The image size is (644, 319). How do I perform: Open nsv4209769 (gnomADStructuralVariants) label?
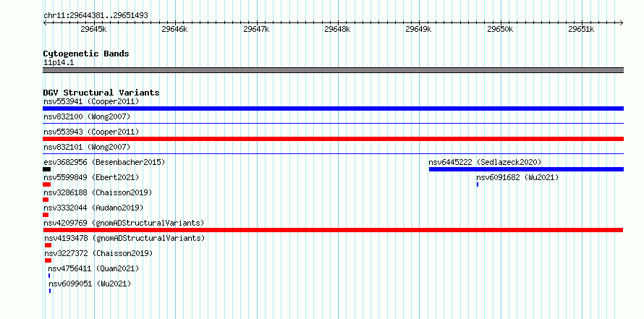point(124,223)
